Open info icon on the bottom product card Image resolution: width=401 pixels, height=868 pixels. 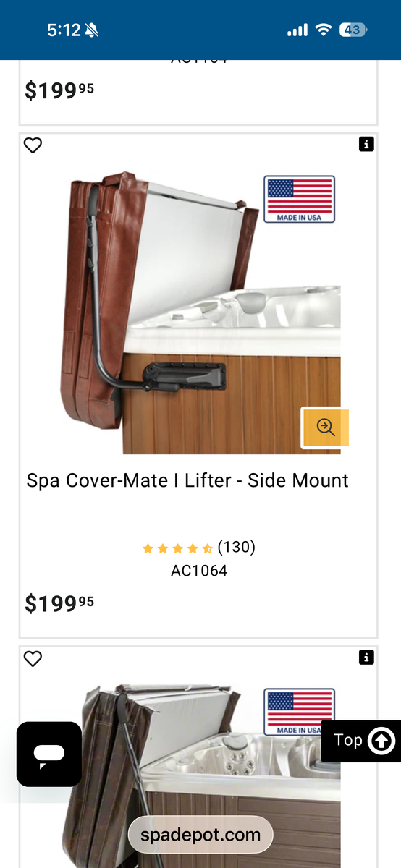pyautogui.click(x=367, y=658)
